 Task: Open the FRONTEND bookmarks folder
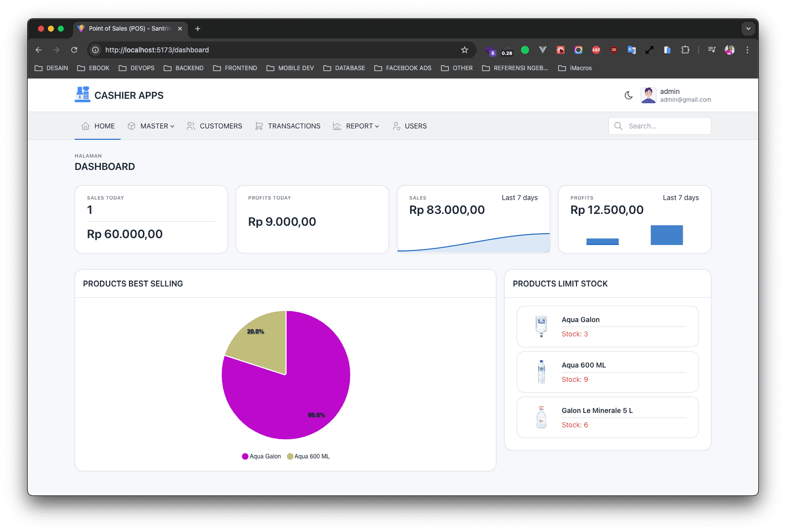point(235,68)
